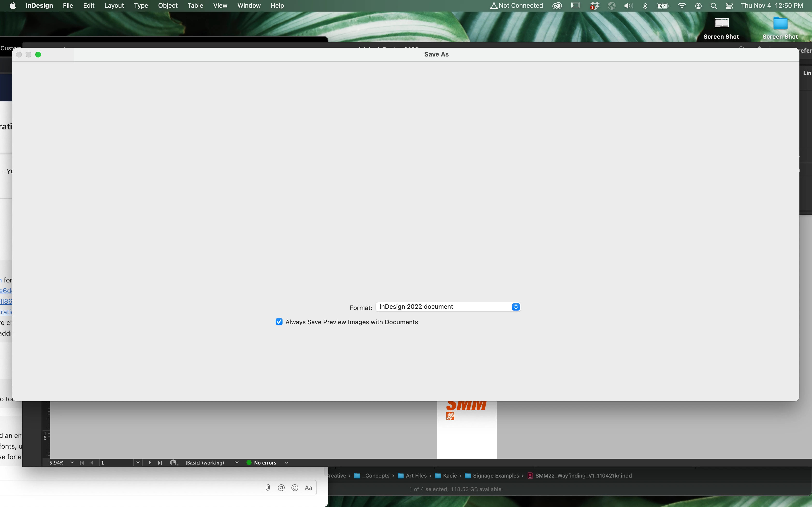
Task: Open the Object menu
Action: coord(167,6)
